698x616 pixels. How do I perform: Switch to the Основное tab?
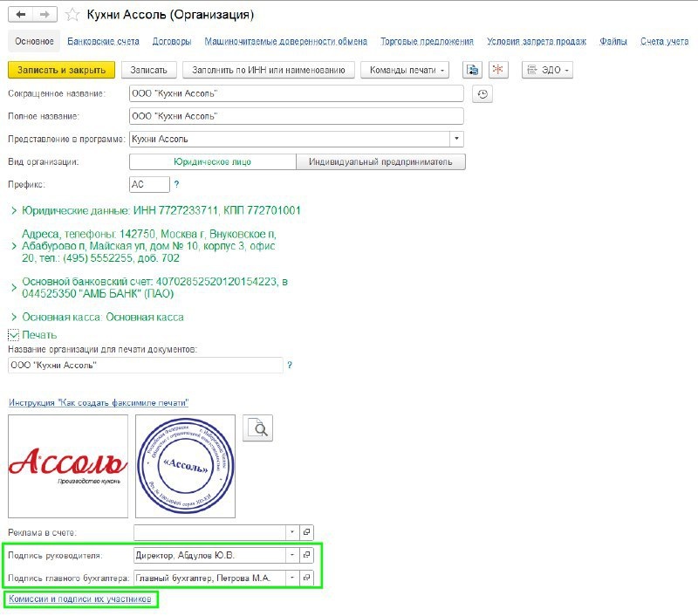click(34, 41)
